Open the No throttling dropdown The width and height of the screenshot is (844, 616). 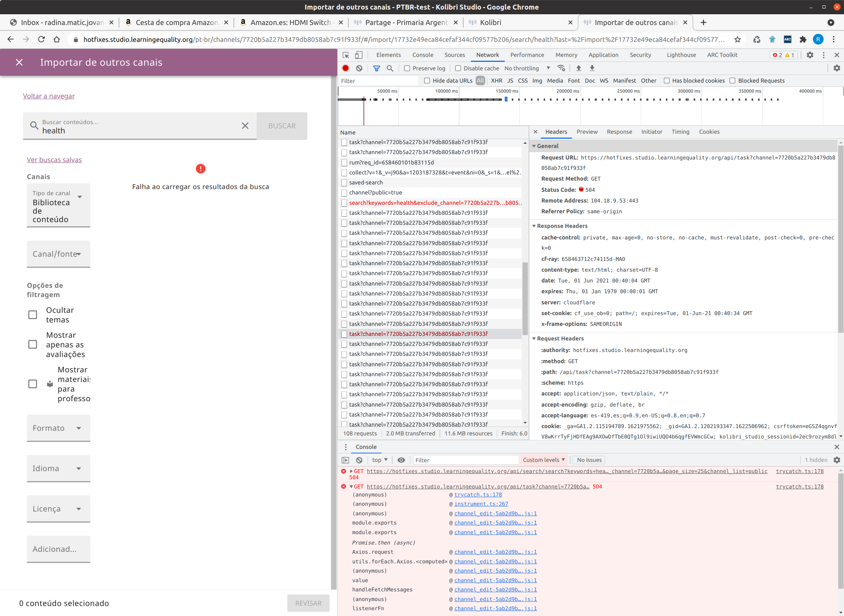tap(527, 68)
